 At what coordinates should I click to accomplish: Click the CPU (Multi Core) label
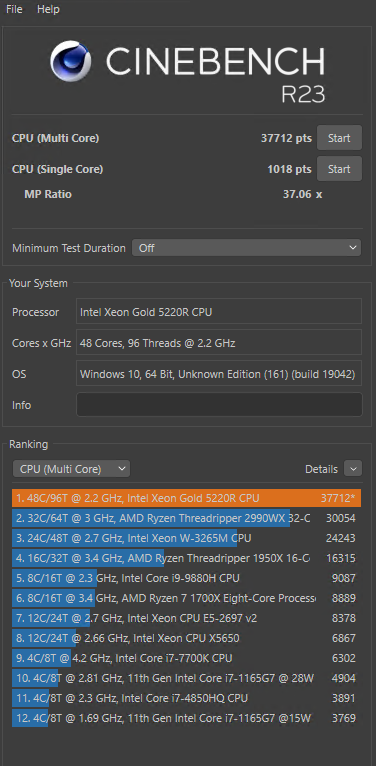(x=56, y=138)
